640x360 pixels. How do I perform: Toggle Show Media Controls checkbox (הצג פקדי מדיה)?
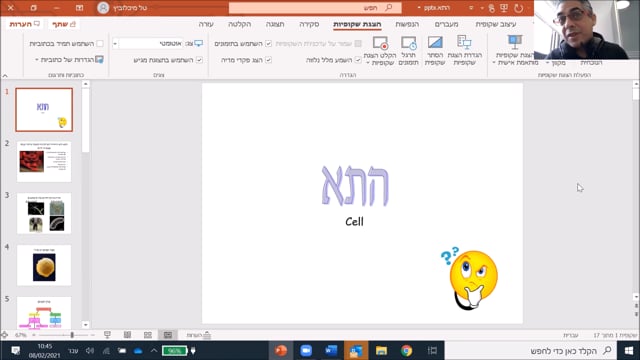(x=268, y=60)
